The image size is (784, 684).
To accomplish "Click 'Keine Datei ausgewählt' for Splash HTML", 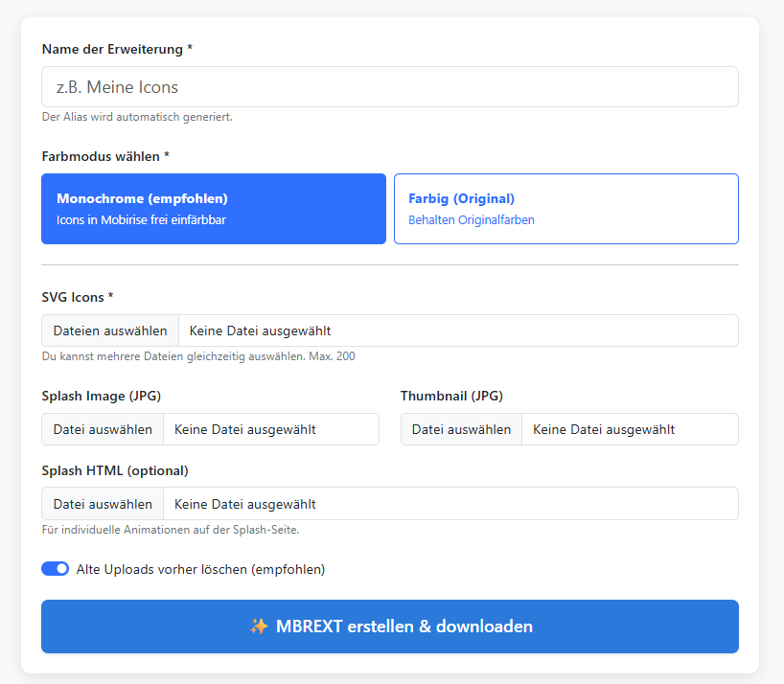I will point(245,504).
